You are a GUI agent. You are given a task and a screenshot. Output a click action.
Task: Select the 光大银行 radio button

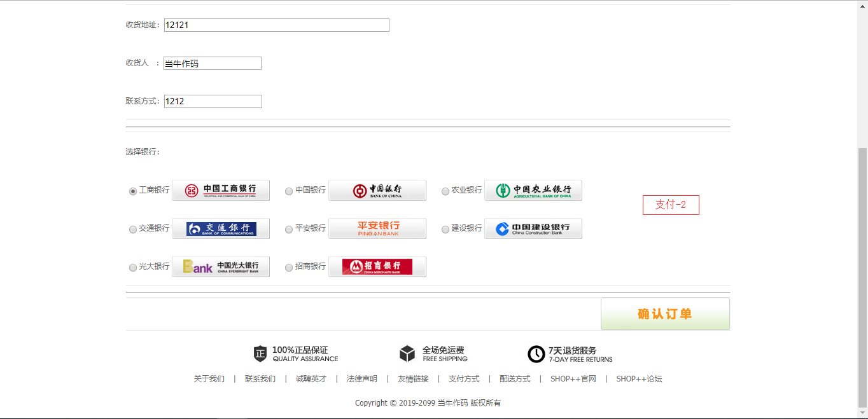point(133,268)
